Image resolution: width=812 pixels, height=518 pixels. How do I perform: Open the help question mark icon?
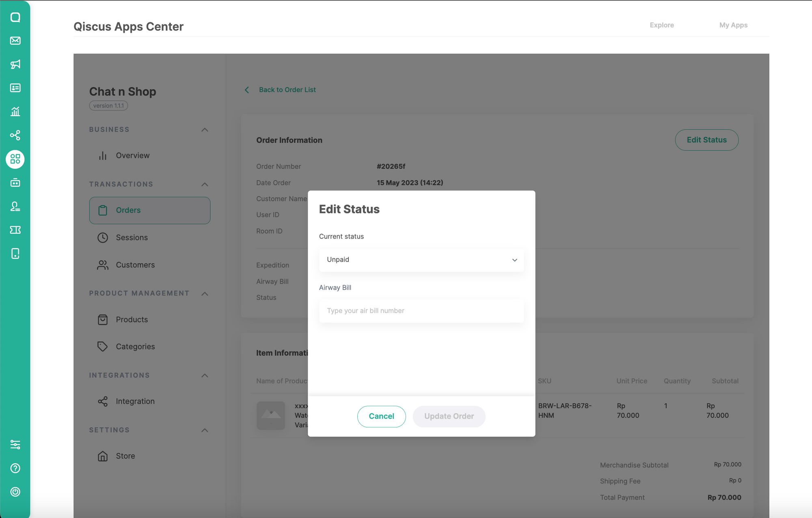[15, 468]
